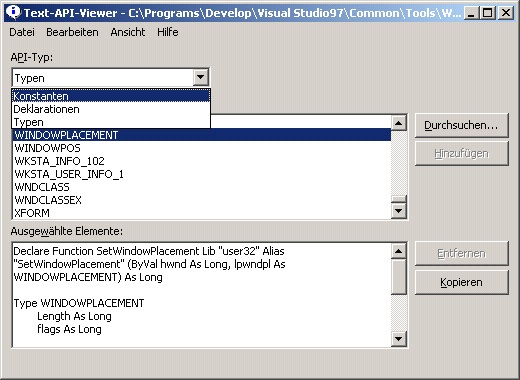Click the Entfernen button

click(461, 253)
